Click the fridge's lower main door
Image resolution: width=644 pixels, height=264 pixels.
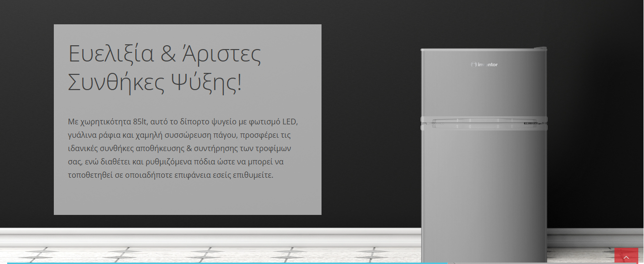483,191
